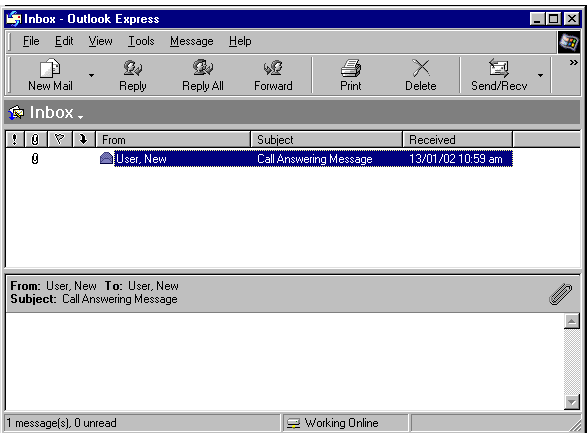Sort by the From column header
This screenshot has width=587, height=433.
173,140
